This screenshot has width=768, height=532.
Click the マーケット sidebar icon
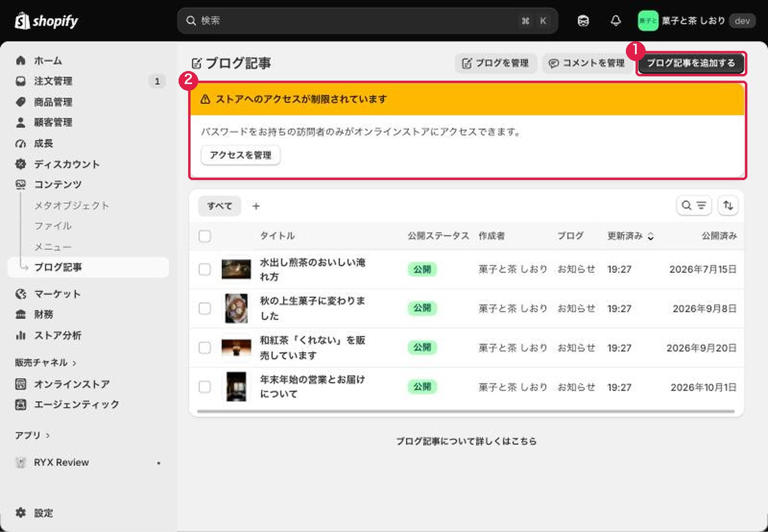(x=21, y=294)
